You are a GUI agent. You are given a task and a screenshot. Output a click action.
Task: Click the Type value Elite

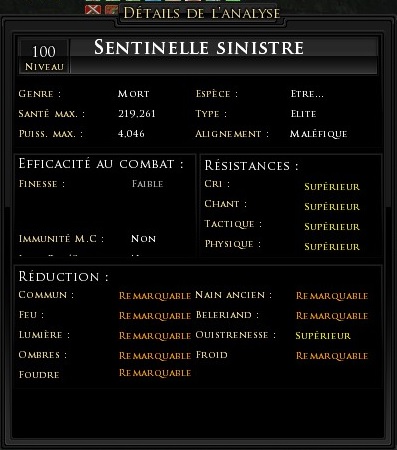(x=303, y=114)
